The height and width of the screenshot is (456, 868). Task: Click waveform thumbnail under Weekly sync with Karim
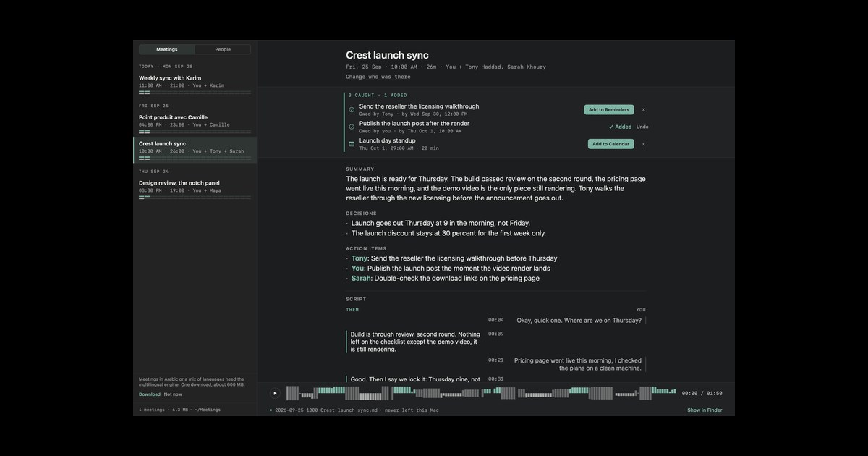click(195, 93)
